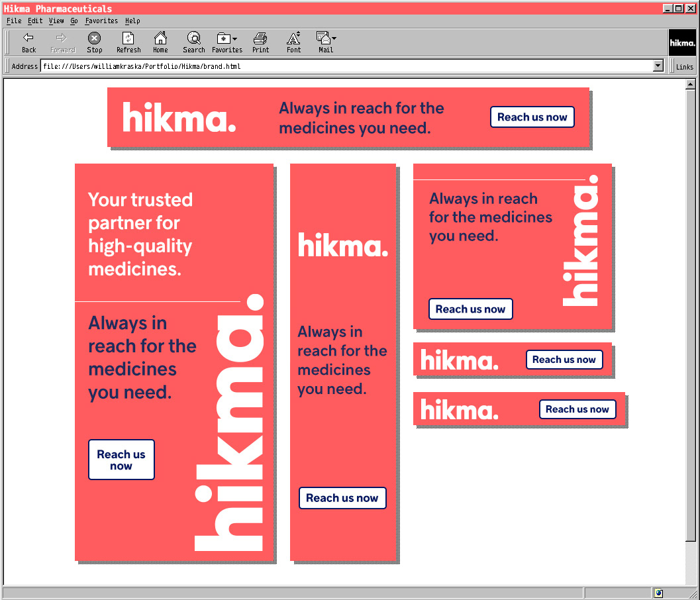The width and height of the screenshot is (700, 600).
Task: Click the Links bar label
Action: pos(684,66)
